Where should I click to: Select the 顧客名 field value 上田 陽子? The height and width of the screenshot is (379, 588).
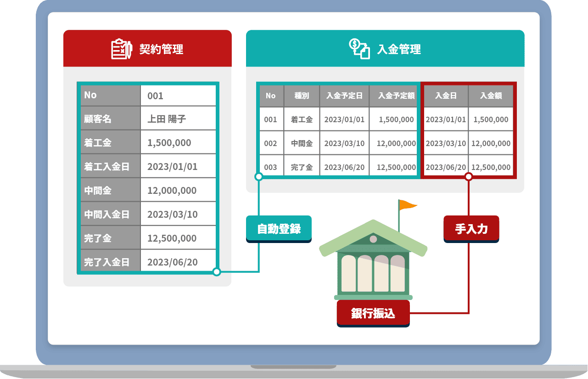tap(167, 119)
